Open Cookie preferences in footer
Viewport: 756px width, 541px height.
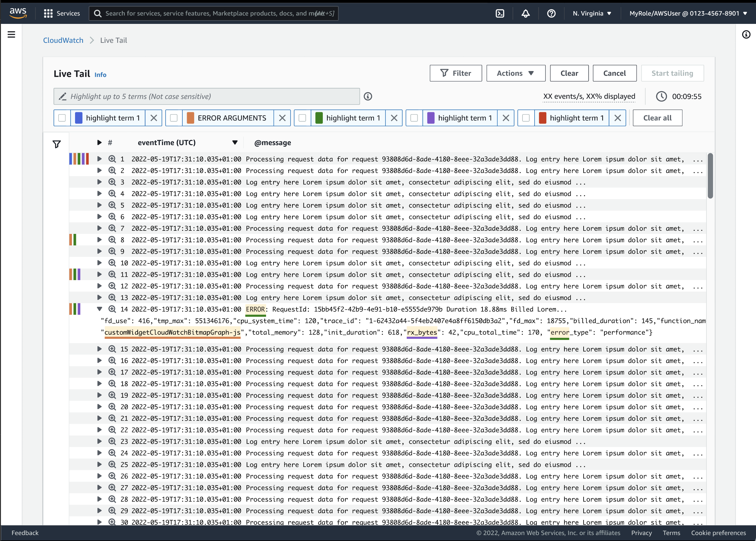(718, 533)
